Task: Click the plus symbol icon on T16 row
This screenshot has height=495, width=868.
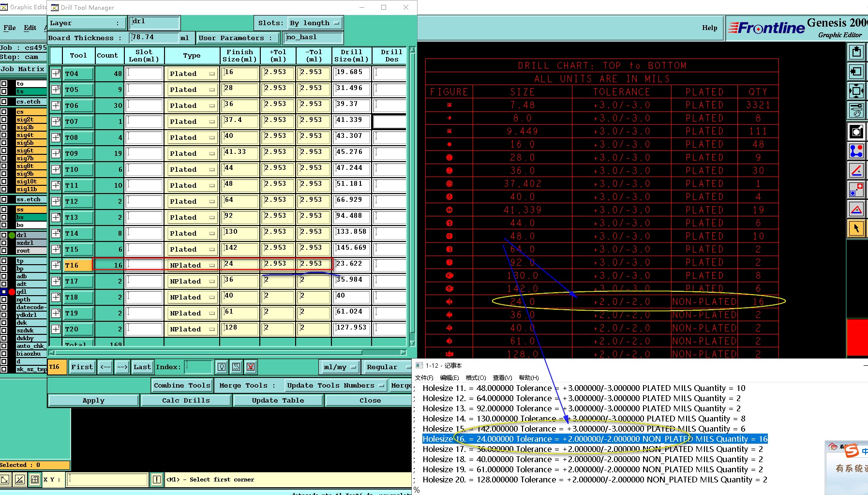Action: pyautogui.click(x=56, y=265)
